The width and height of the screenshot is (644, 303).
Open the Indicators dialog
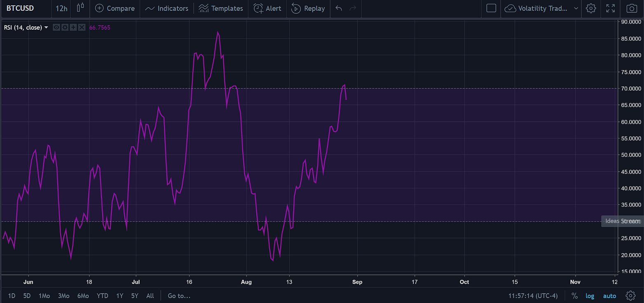tap(166, 8)
